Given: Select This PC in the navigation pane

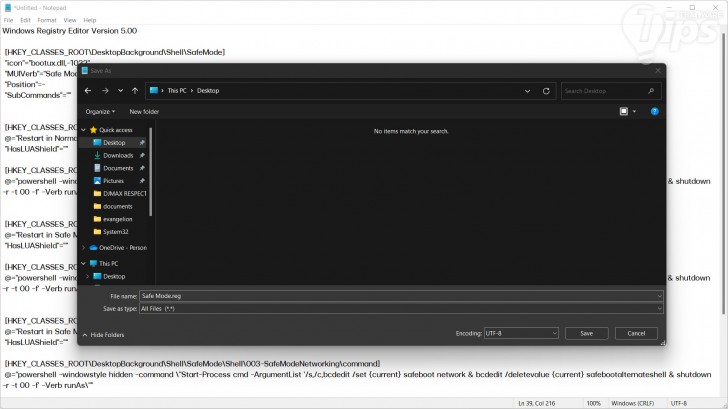Looking at the screenshot, I should (108, 263).
